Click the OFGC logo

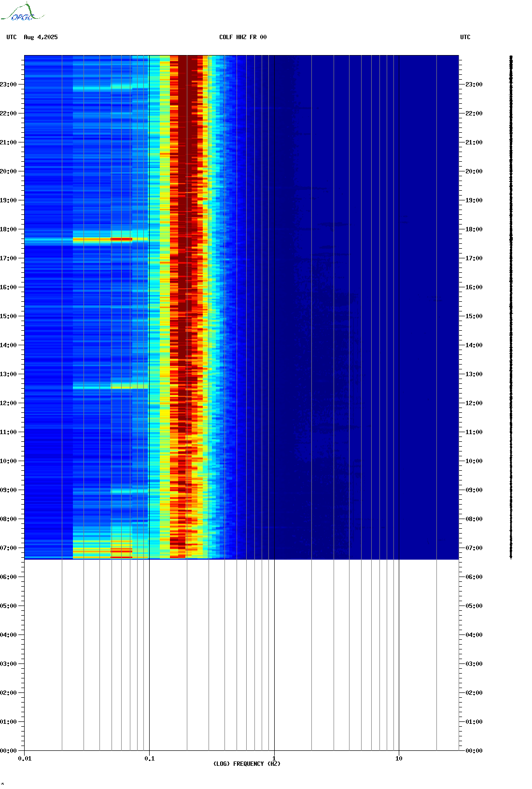click(22, 12)
